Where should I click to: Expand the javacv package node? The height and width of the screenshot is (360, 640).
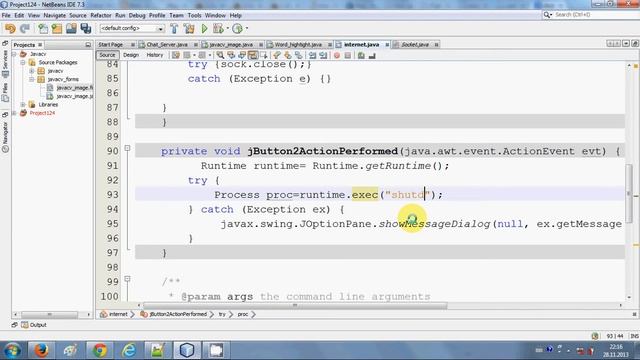pyautogui.click(x=31, y=71)
